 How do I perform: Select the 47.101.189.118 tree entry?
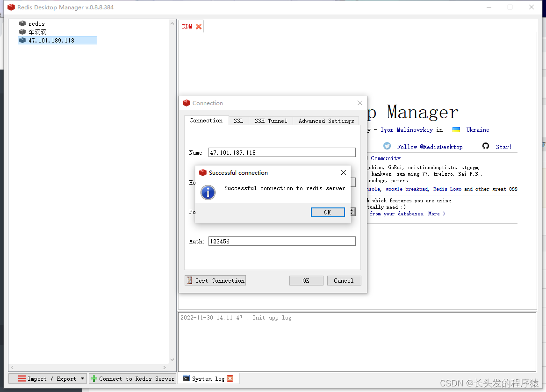click(57, 40)
